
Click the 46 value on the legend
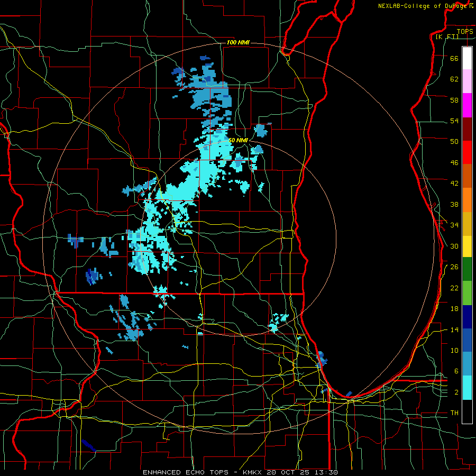[454, 163]
